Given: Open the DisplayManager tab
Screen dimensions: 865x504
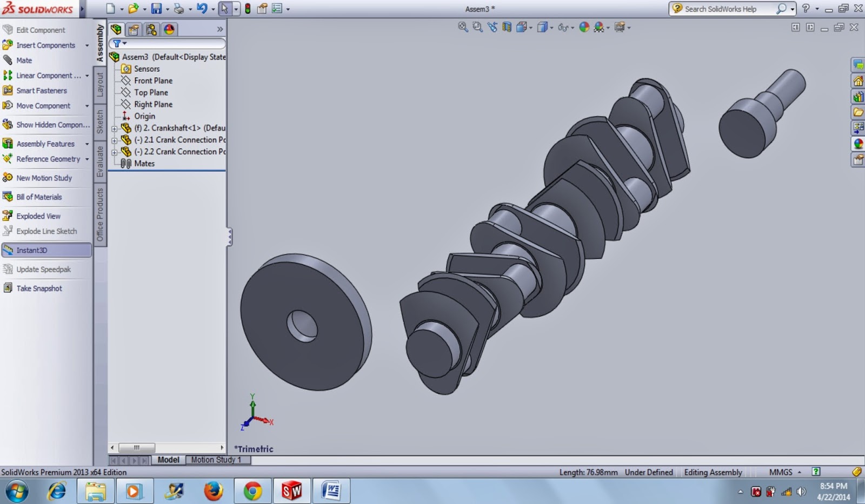Looking at the screenshot, I should tap(169, 29).
